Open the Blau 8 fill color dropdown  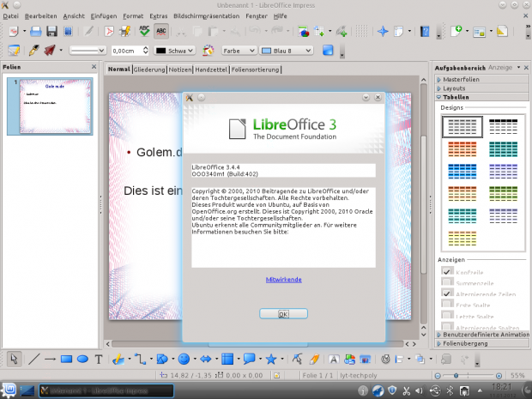tap(286, 51)
